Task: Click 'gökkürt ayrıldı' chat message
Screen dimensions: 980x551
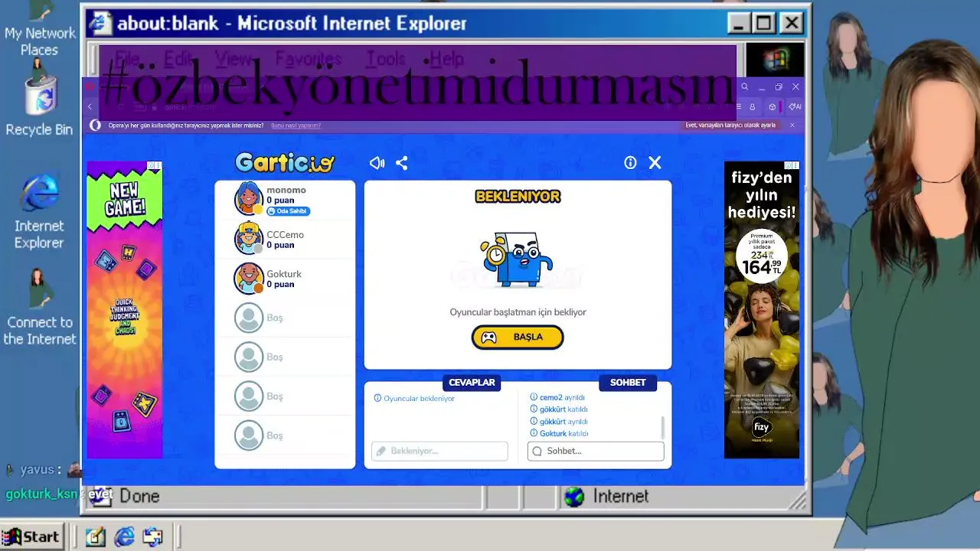Action: (559, 422)
